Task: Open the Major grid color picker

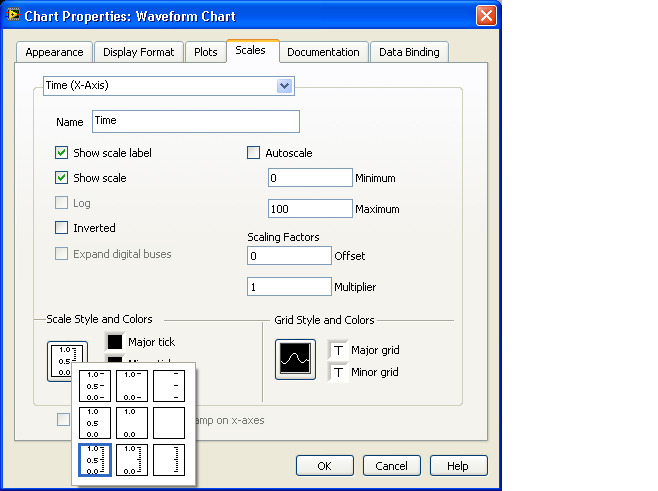Action: click(338, 350)
